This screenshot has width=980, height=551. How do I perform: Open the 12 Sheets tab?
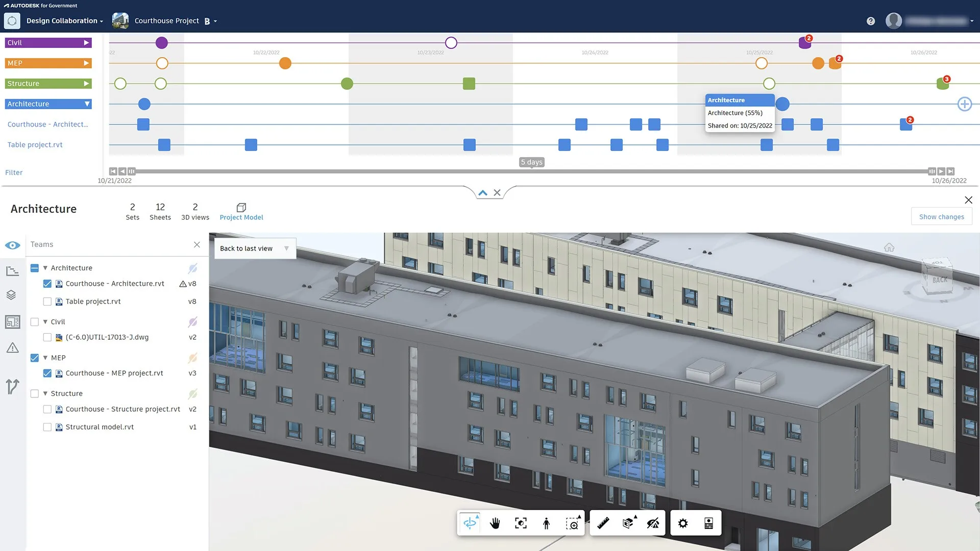click(x=160, y=212)
